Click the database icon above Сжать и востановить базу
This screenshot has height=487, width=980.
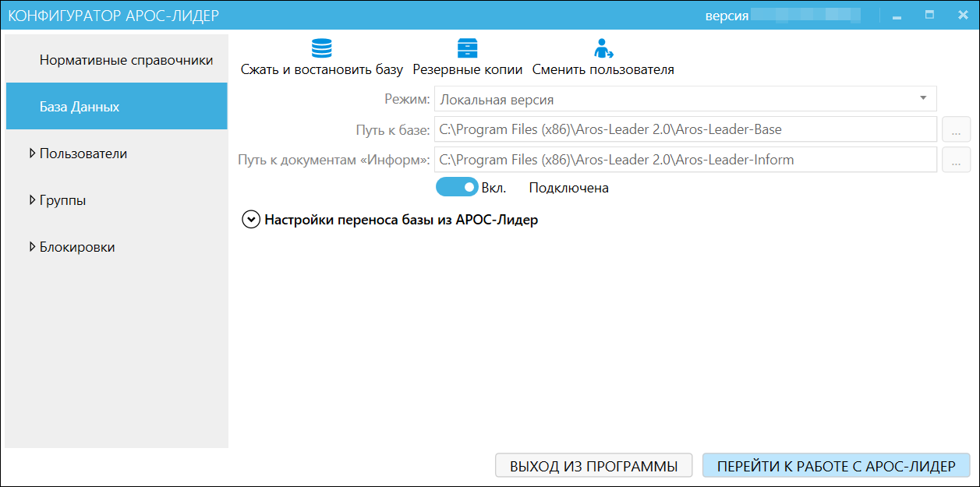321,48
